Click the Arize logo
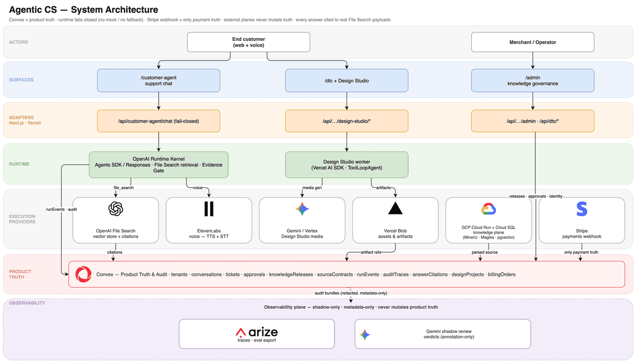637x364 pixels. pos(257,333)
